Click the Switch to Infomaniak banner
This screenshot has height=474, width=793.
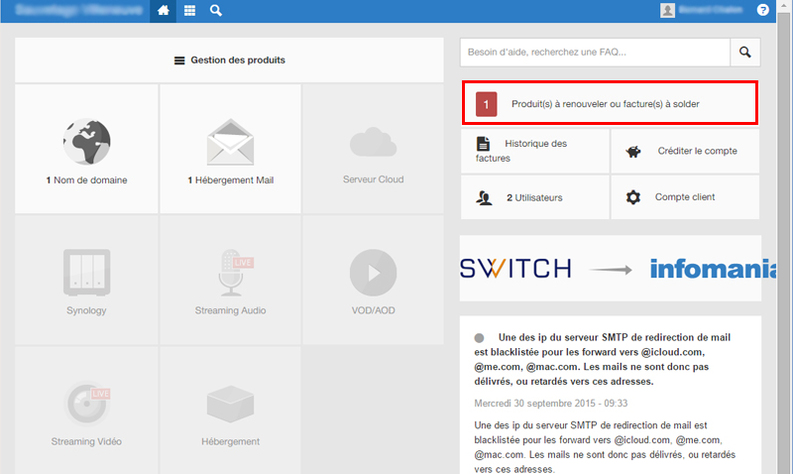(610, 268)
